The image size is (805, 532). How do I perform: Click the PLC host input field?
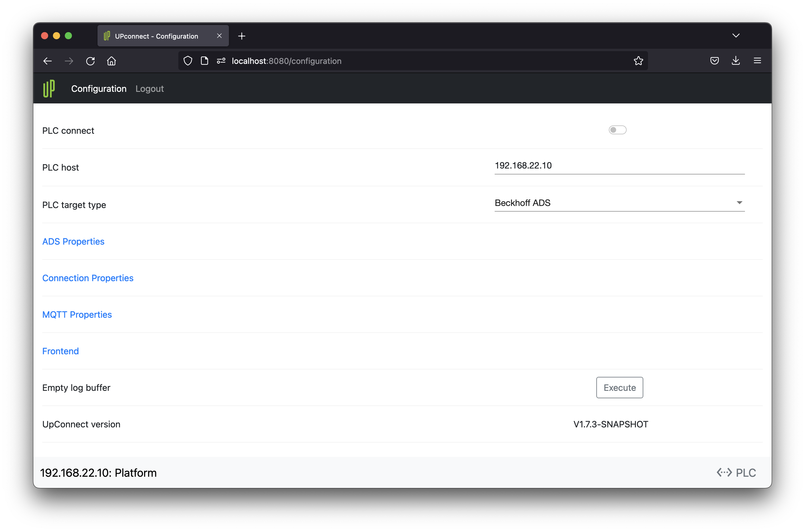620,166
